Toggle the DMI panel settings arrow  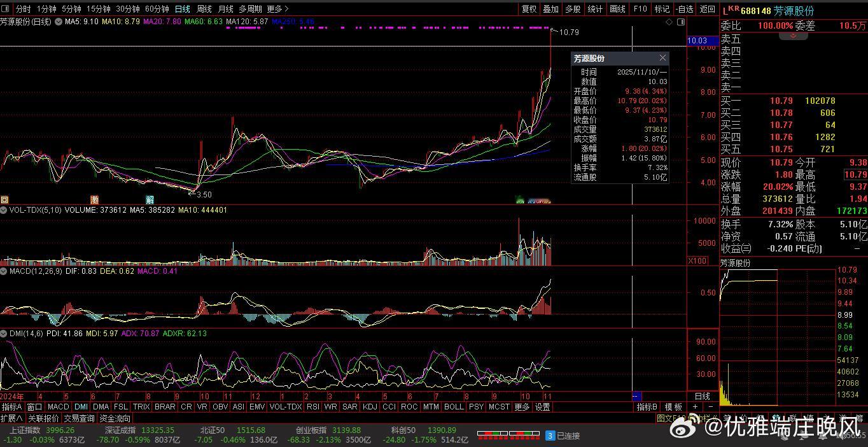4,334
